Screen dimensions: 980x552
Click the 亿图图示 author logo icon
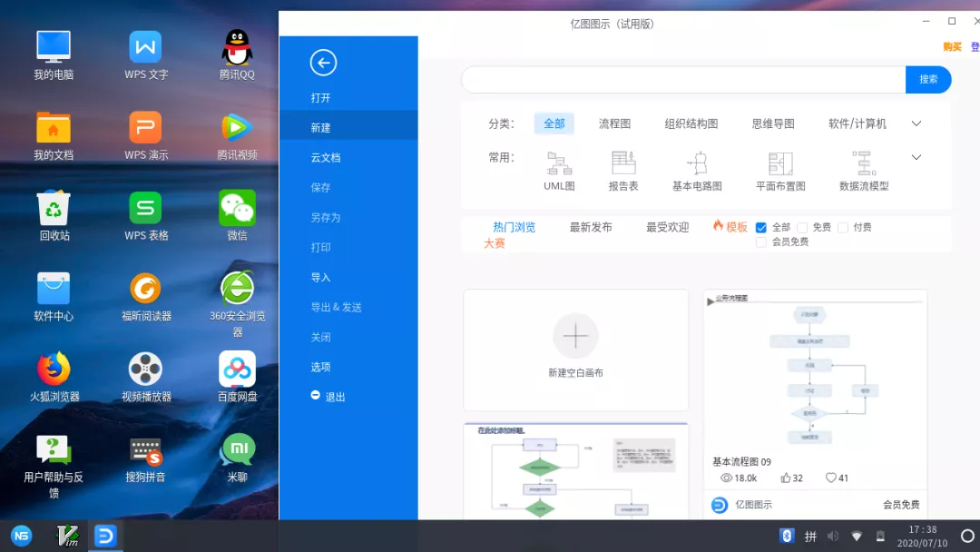pyautogui.click(x=720, y=505)
